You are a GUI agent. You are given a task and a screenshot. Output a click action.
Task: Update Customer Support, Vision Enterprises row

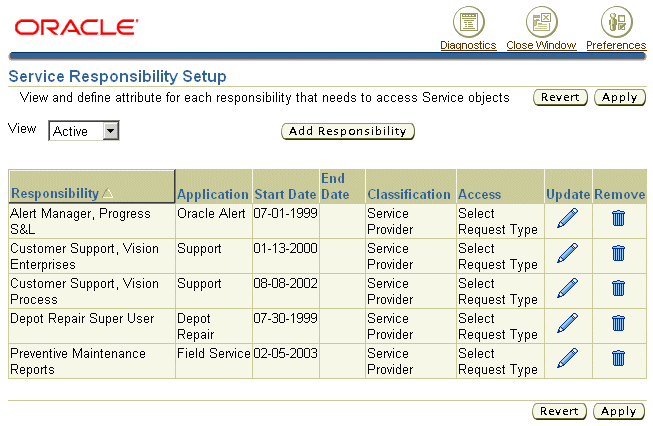click(568, 253)
